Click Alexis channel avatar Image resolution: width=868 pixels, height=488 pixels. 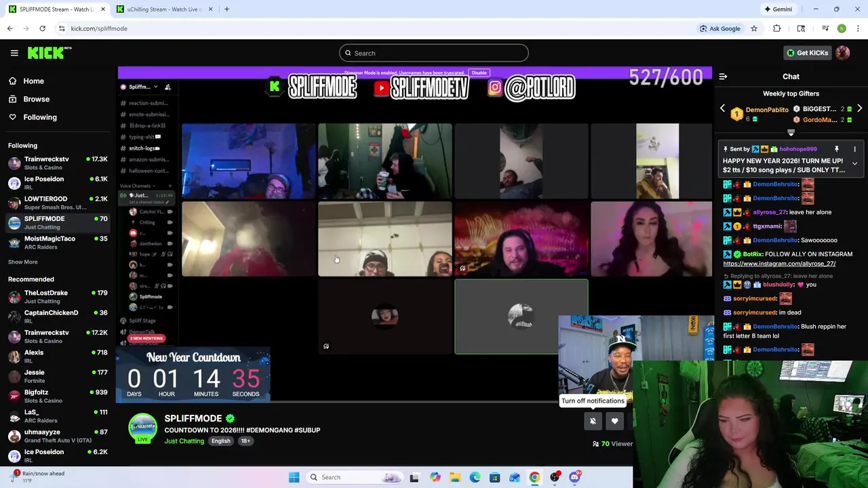pyautogui.click(x=14, y=357)
